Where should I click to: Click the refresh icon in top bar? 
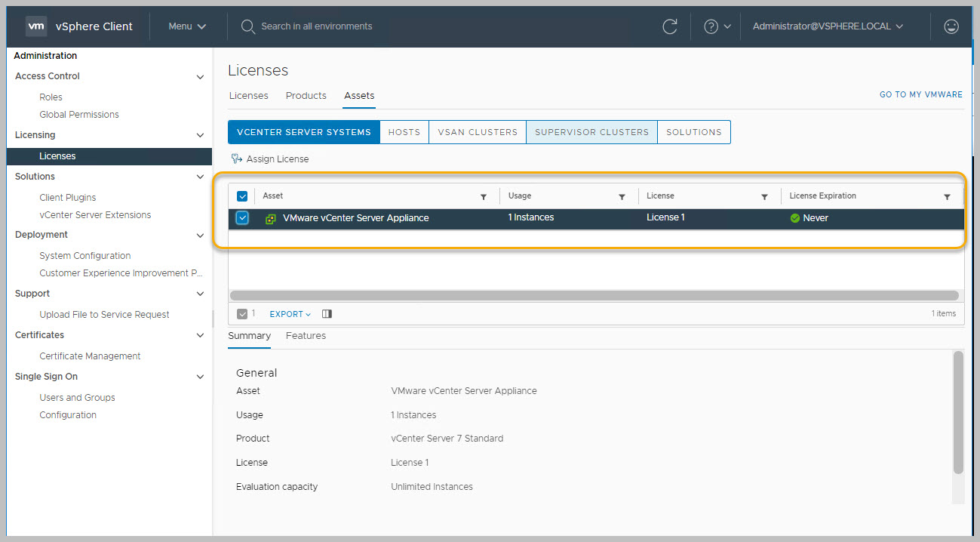669,26
